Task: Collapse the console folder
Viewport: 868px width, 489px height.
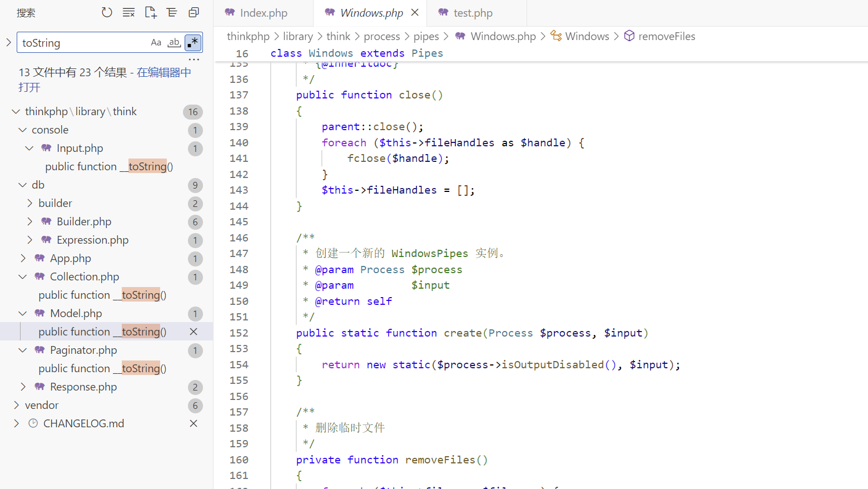Action: [22, 130]
